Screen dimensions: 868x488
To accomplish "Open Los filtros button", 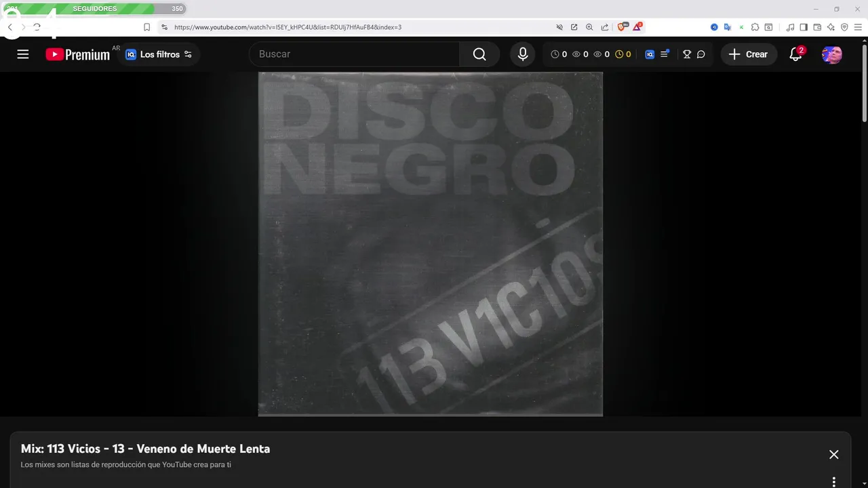I will (x=159, y=54).
